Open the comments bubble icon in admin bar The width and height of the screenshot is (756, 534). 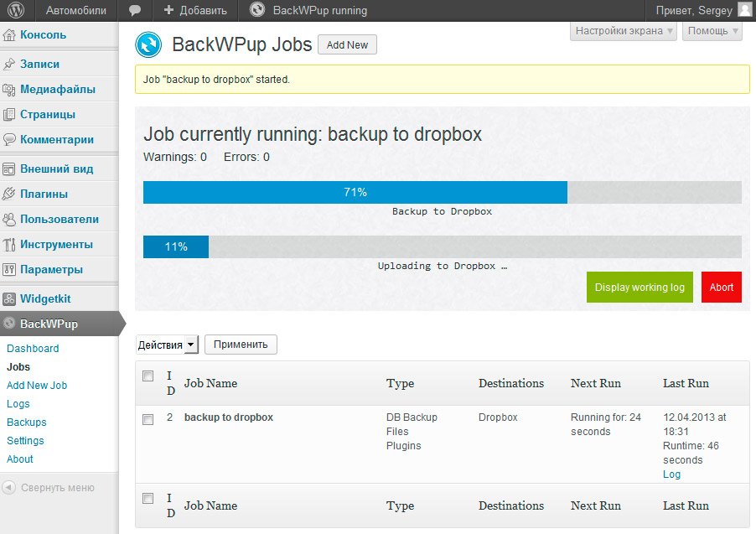135,11
